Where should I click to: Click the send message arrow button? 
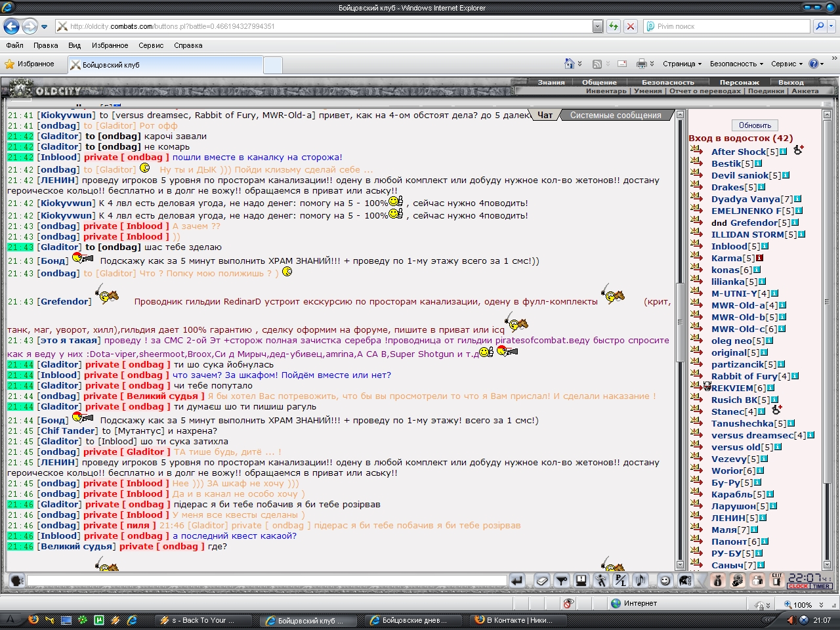point(517,580)
